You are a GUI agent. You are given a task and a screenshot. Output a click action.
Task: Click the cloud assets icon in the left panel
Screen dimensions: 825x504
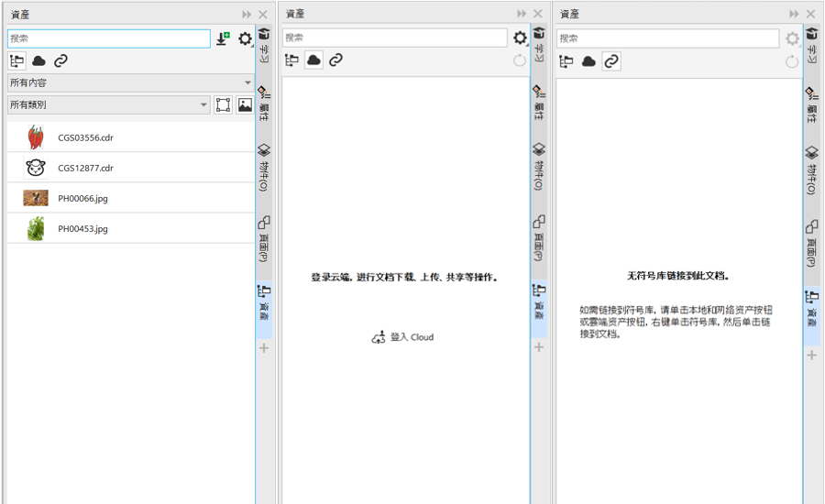pos(38,61)
